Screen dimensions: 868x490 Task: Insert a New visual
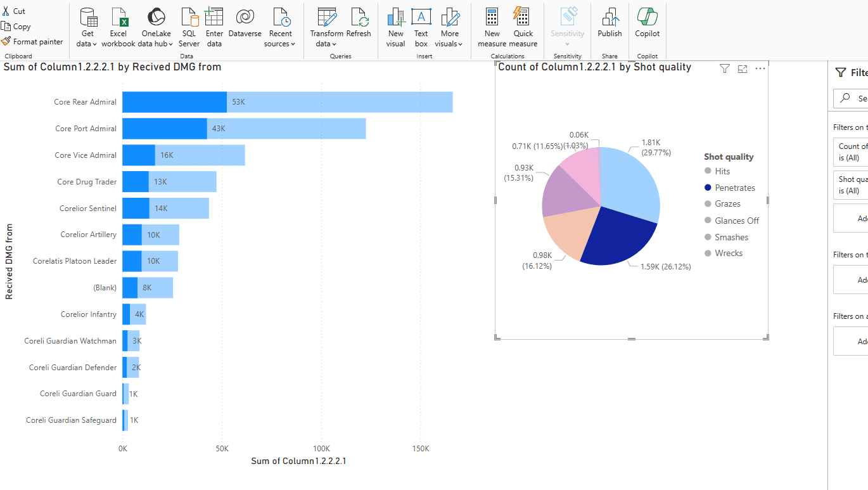(395, 27)
